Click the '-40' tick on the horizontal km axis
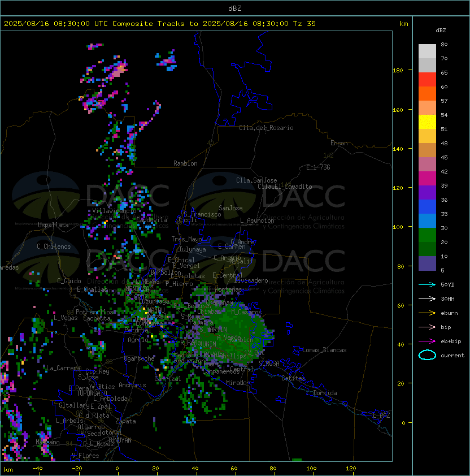The width and height of the screenshot is (470, 476). [x=37, y=469]
